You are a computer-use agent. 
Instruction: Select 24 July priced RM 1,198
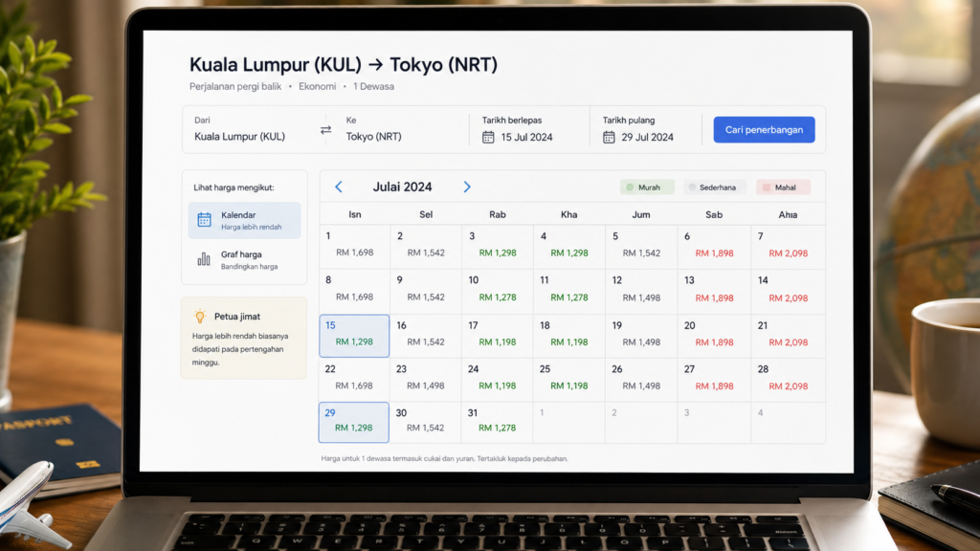[x=498, y=380]
